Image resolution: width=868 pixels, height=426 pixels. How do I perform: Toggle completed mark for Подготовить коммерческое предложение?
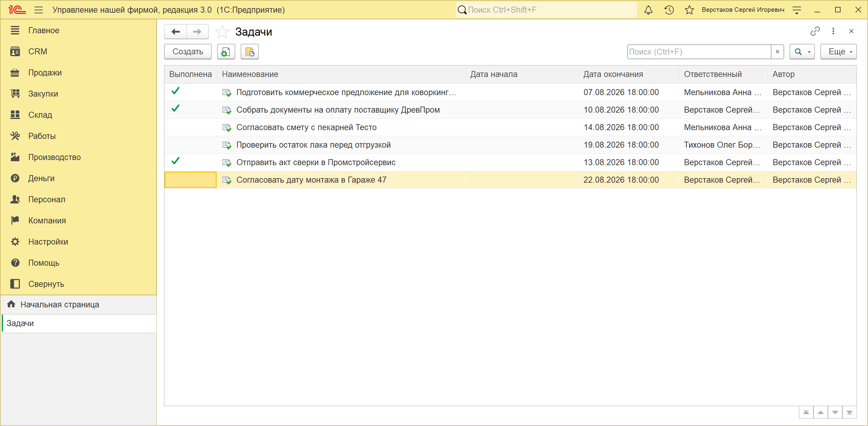click(x=176, y=91)
